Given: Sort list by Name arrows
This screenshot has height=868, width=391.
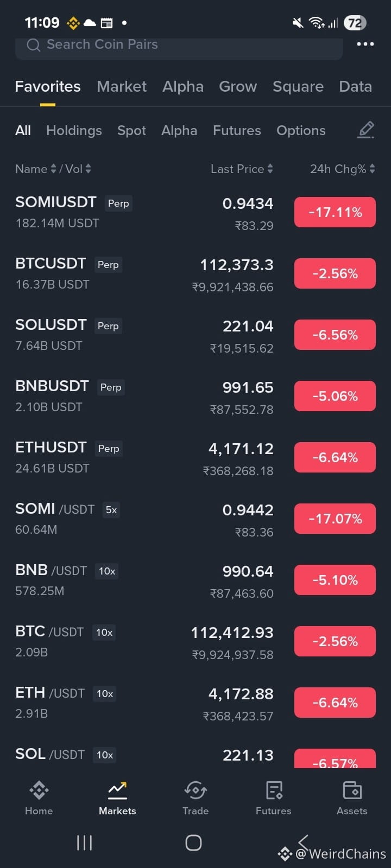Looking at the screenshot, I should tap(53, 169).
